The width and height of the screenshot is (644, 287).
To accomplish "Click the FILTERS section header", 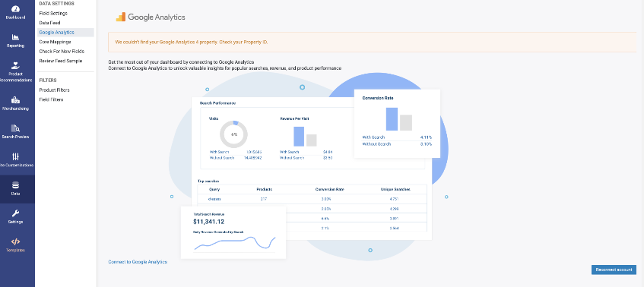I will pos(48,80).
